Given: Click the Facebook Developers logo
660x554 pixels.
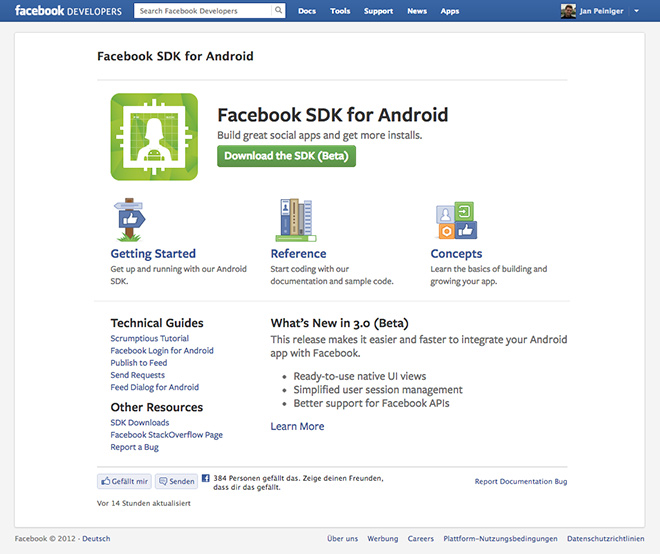Looking at the screenshot, I should click(68, 11).
